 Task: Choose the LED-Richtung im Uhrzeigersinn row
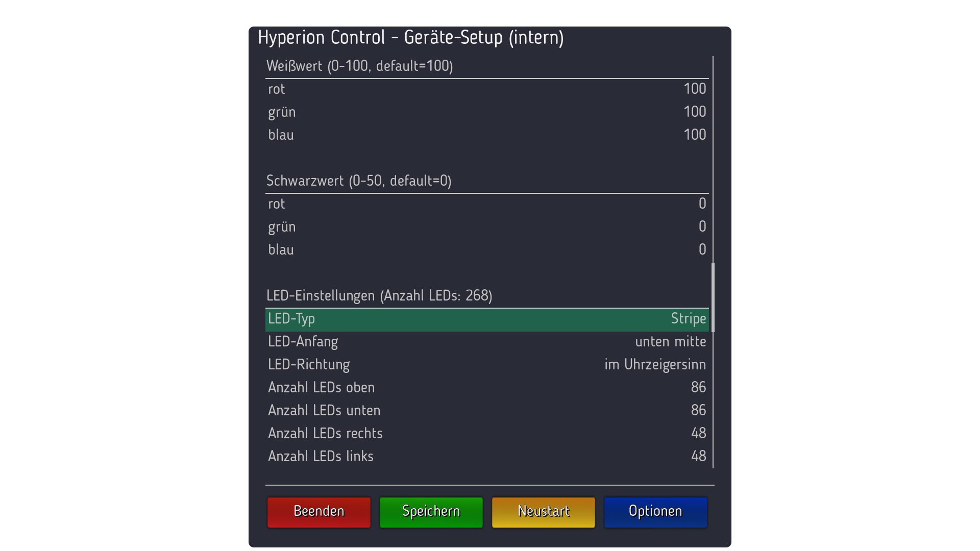(487, 365)
